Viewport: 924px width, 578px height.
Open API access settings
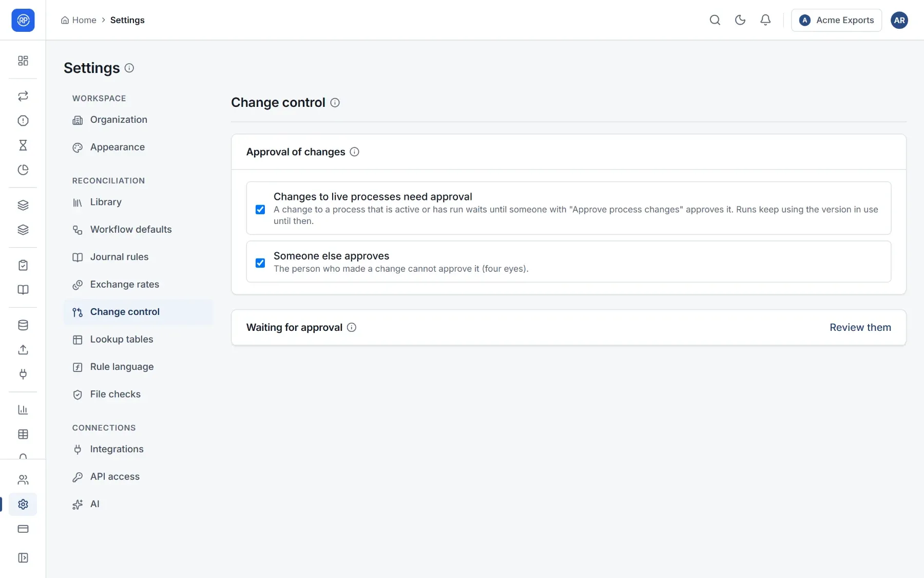pos(138,477)
